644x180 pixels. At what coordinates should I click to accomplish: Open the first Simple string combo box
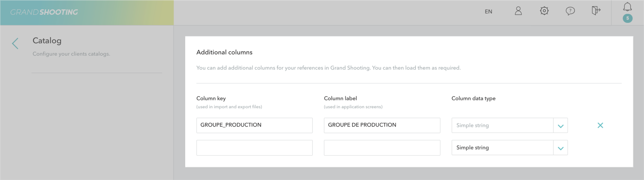pyautogui.click(x=502, y=125)
